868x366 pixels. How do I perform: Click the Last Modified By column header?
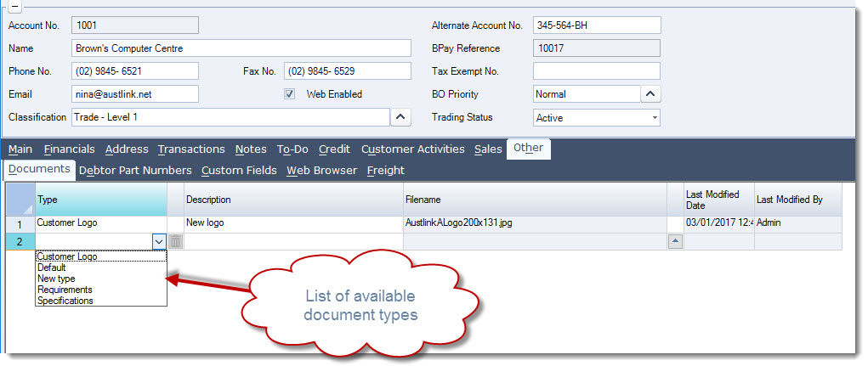tap(797, 200)
